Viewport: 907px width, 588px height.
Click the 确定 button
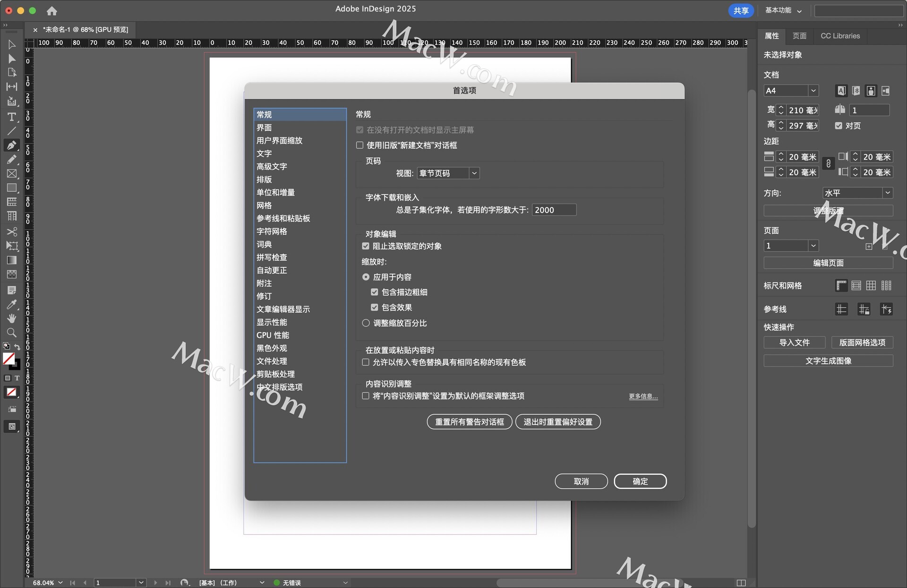[640, 481]
